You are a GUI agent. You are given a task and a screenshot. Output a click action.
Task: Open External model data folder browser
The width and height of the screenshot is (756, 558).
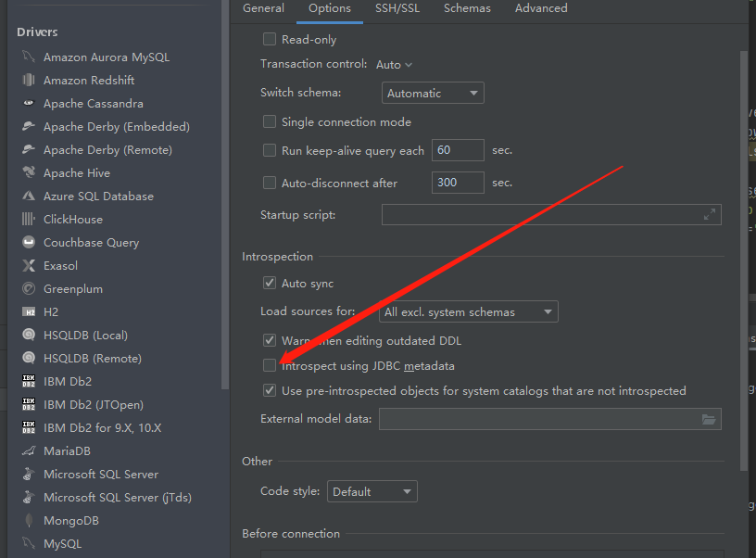pyautogui.click(x=710, y=419)
